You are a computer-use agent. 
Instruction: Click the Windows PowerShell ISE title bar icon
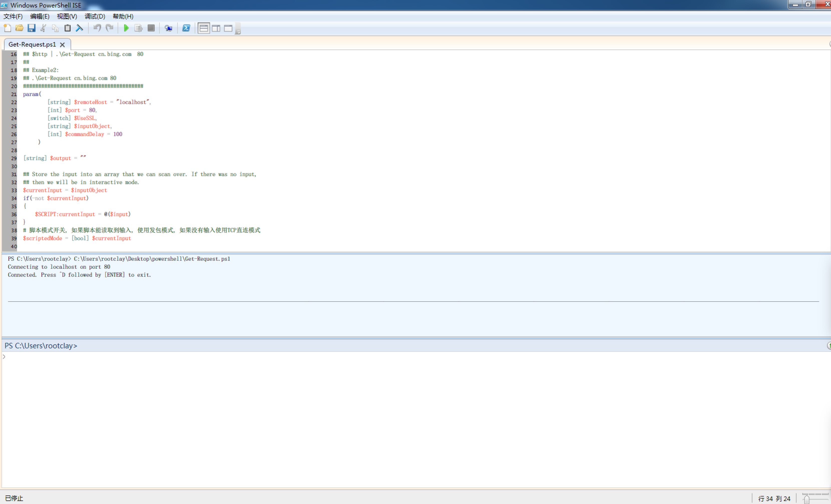pyautogui.click(x=5, y=5)
